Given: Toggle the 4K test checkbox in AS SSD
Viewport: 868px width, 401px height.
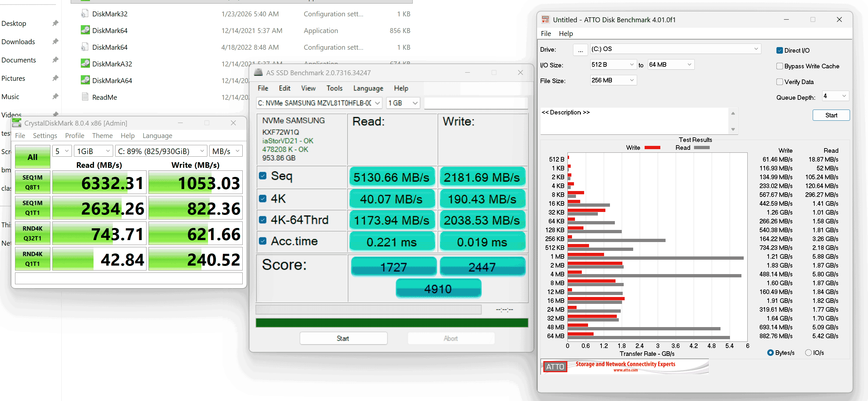Looking at the screenshot, I should point(263,199).
